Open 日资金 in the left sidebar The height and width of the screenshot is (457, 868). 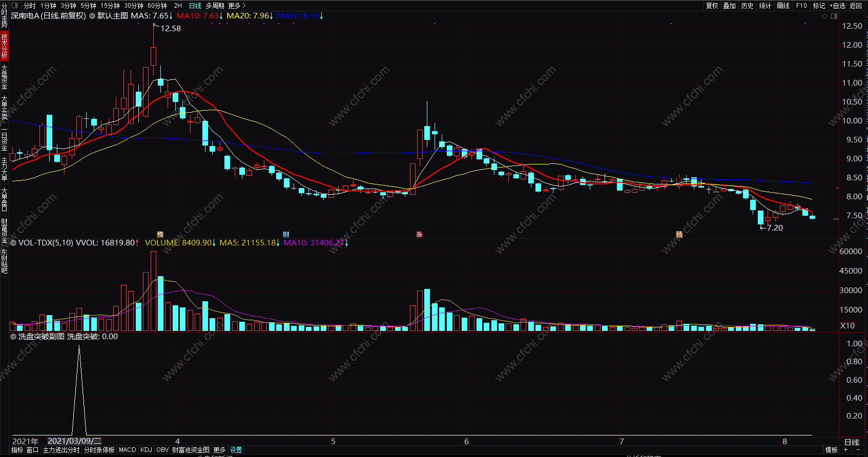[x=4, y=138]
